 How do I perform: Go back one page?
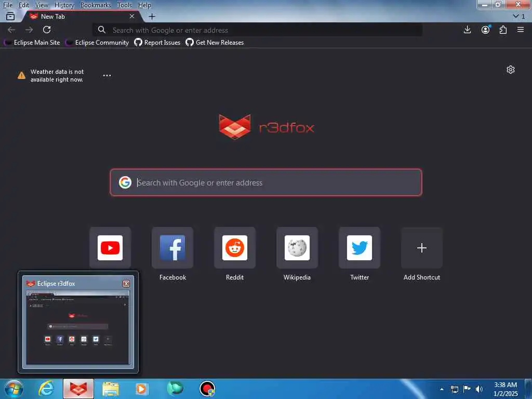coord(11,30)
